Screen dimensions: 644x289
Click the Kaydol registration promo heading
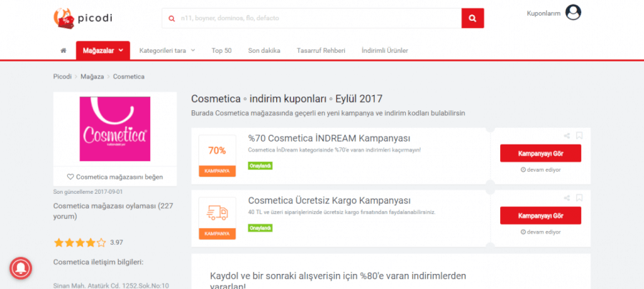click(x=338, y=280)
